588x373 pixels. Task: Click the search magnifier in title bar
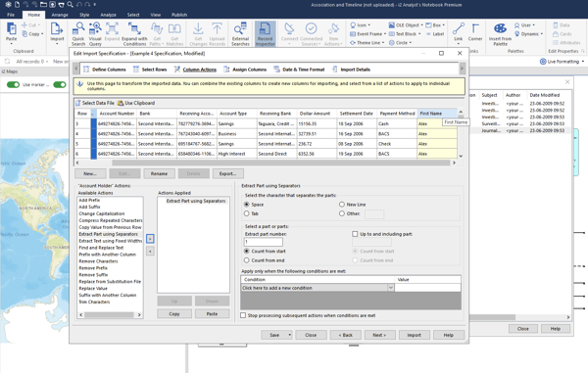tap(70, 5)
